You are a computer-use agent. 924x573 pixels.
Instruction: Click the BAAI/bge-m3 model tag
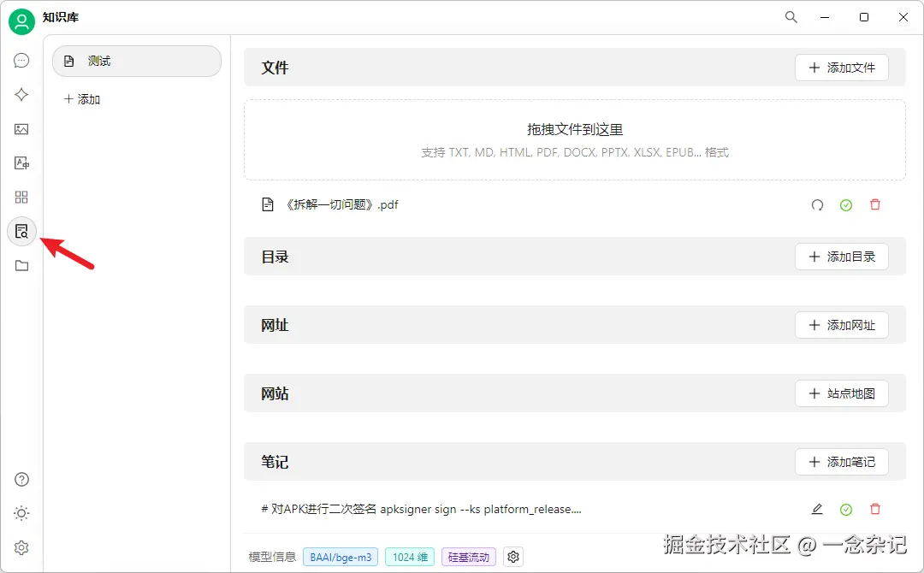341,557
